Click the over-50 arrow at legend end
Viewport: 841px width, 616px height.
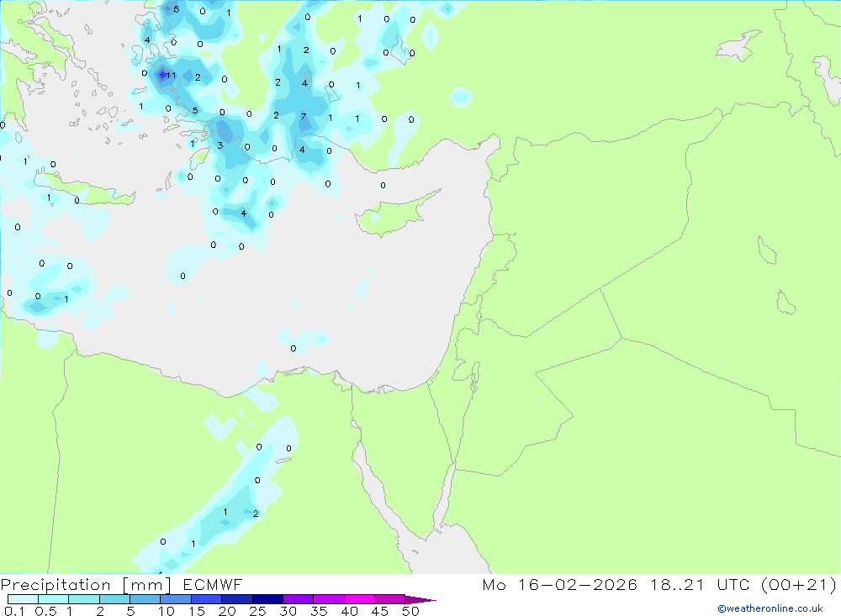pyautogui.click(x=420, y=600)
